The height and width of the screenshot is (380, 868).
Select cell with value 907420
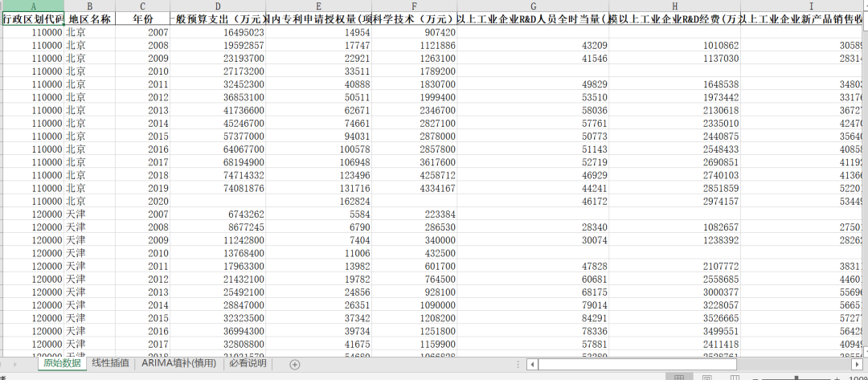[x=415, y=32]
